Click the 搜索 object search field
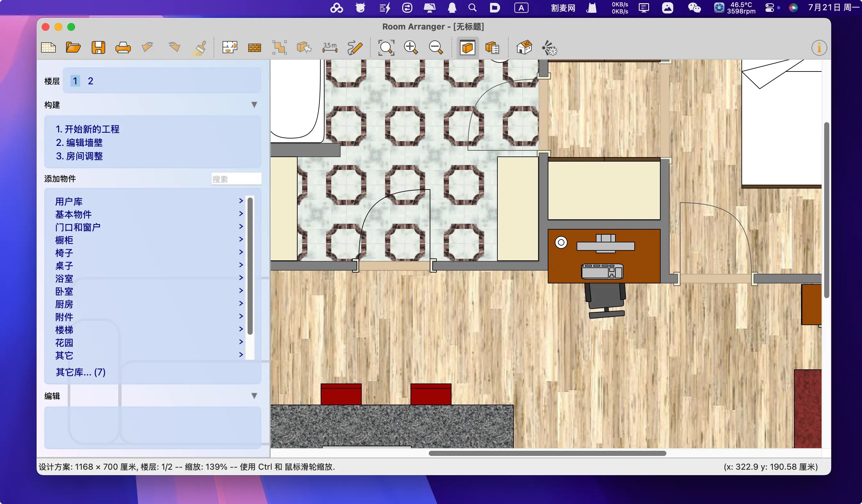This screenshot has height=504, width=862. [236, 179]
